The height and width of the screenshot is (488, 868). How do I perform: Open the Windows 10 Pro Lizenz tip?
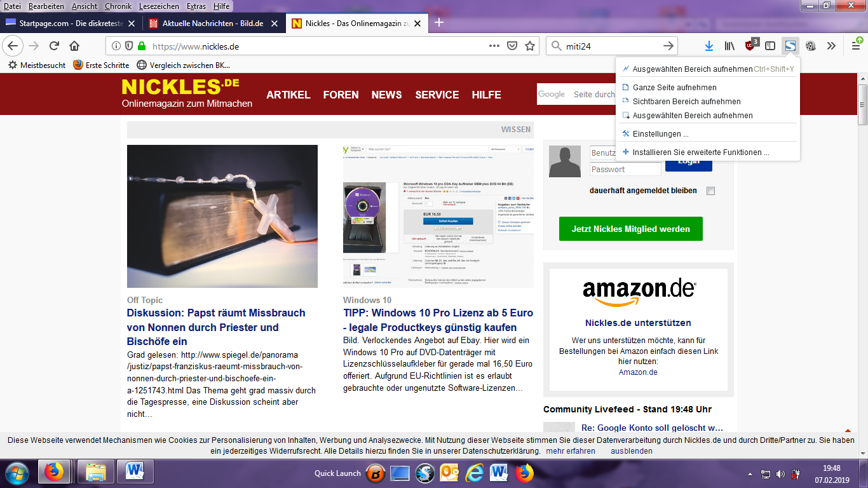pyautogui.click(x=438, y=320)
